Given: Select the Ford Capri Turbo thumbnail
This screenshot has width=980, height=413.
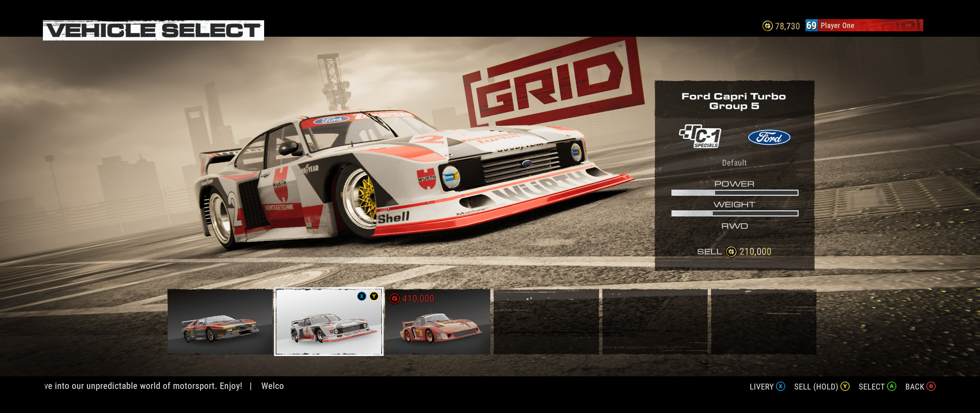Looking at the screenshot, I should (x=328, y=322).
